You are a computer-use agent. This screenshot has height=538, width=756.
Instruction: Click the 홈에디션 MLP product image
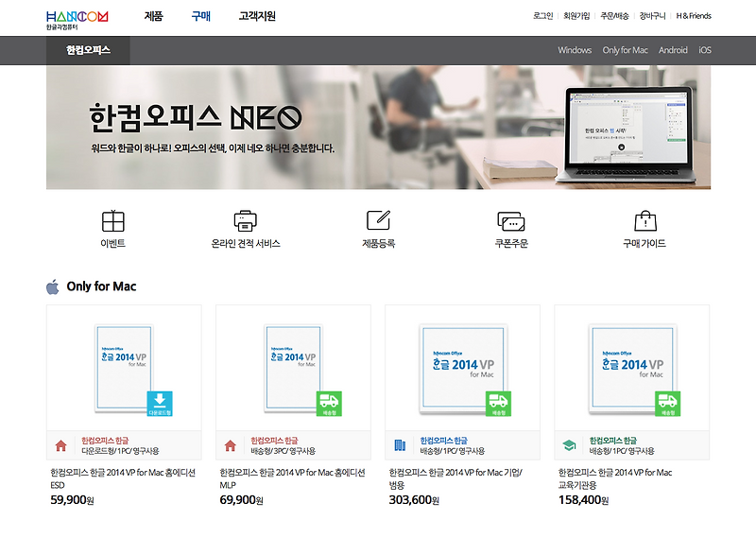pyautogui.click(x=293, y=368)
